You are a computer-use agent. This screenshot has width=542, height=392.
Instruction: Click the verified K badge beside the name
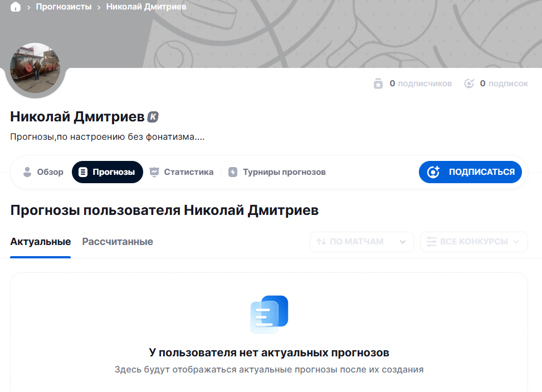153,117
